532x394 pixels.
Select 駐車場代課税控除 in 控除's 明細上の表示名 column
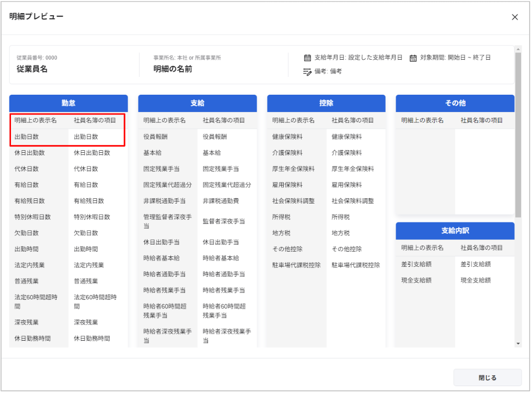(296, 265)
